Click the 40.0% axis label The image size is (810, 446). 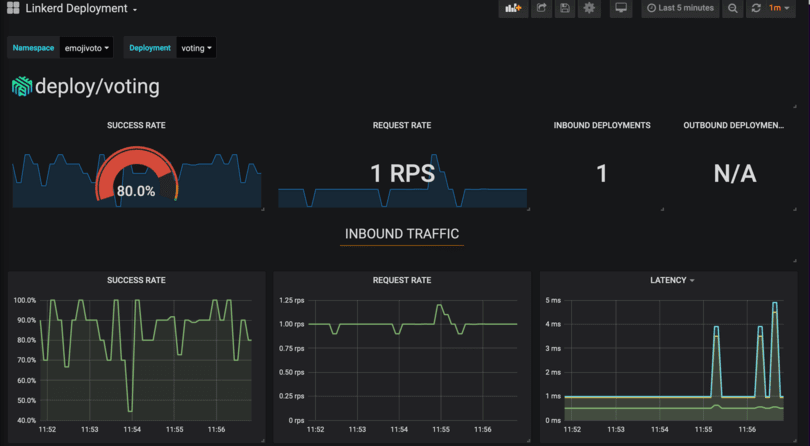[x=26, y=420]
